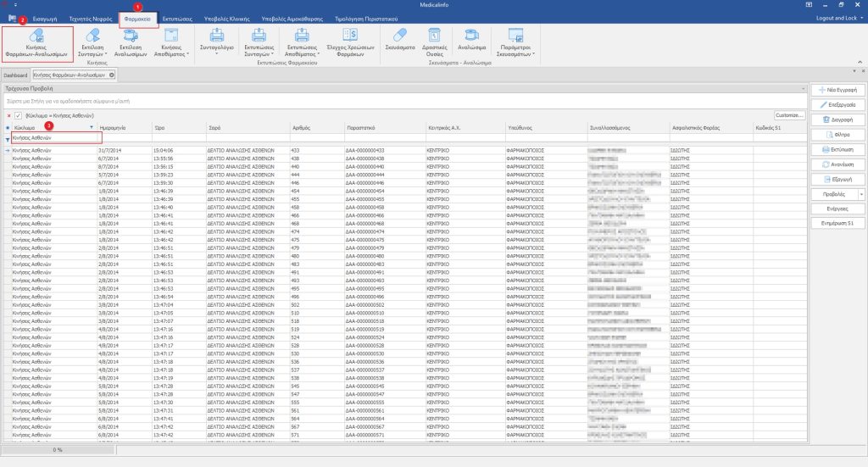Click the Κύκλωμα filter row input field
The width and height of the screenshot is (868, 467).
pyautogui.click(x=56, y=137)
